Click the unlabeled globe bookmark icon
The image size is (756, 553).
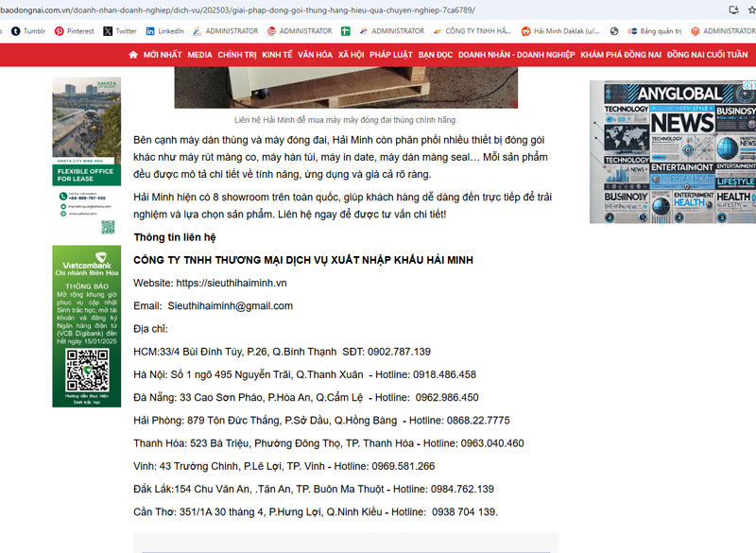(x=614, y=31)
